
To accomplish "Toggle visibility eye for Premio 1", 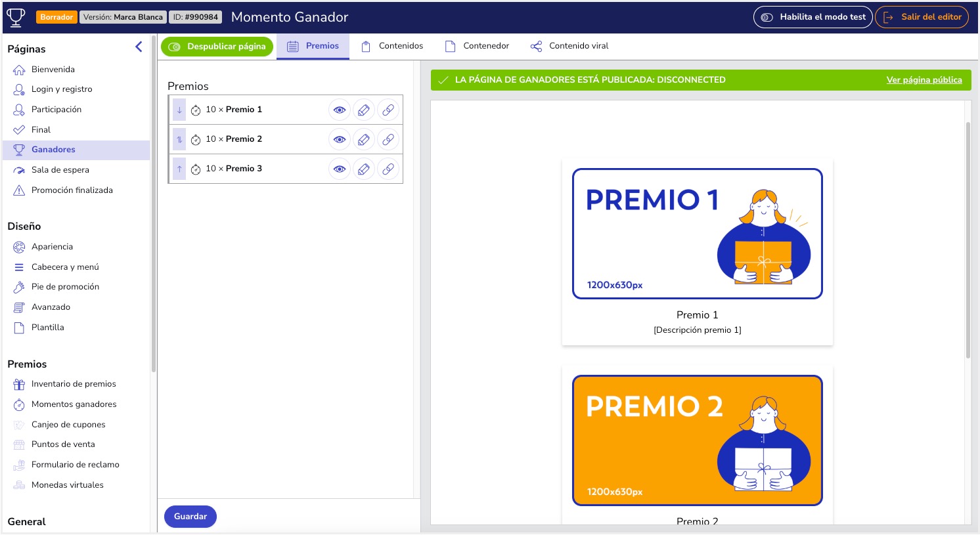I will point(340,110).
